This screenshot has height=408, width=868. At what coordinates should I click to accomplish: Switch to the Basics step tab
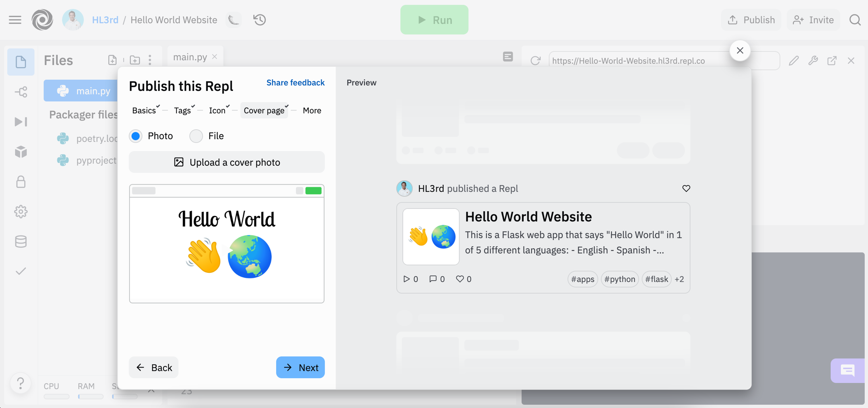144,110
